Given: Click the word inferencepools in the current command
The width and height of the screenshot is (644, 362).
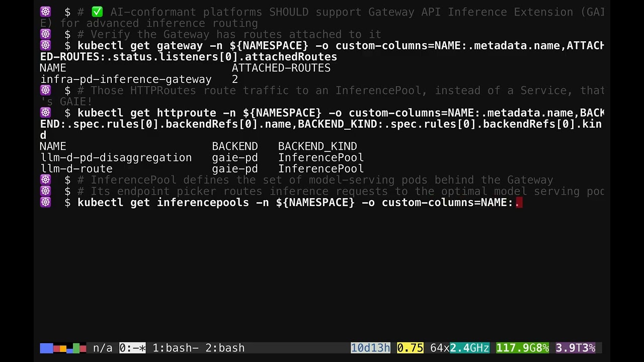Looking at the screenshot, I should point(203,202).
